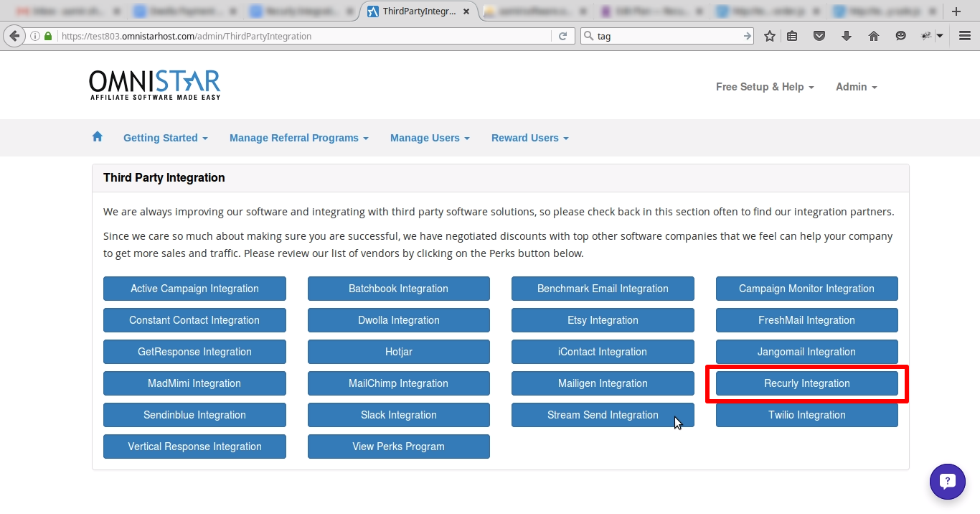
Task: Expand Manage Referral Programs dropdown
Action: (299, 138)
